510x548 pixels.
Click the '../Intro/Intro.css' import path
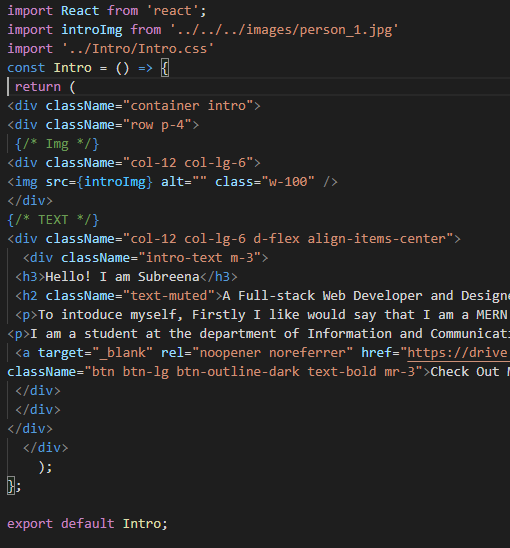click(x=138, y=49)
